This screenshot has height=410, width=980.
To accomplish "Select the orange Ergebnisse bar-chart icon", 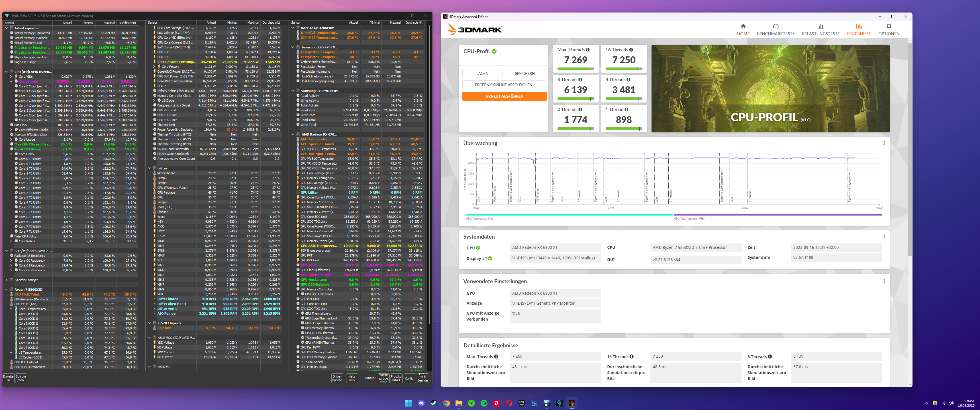I will (859, 27).
